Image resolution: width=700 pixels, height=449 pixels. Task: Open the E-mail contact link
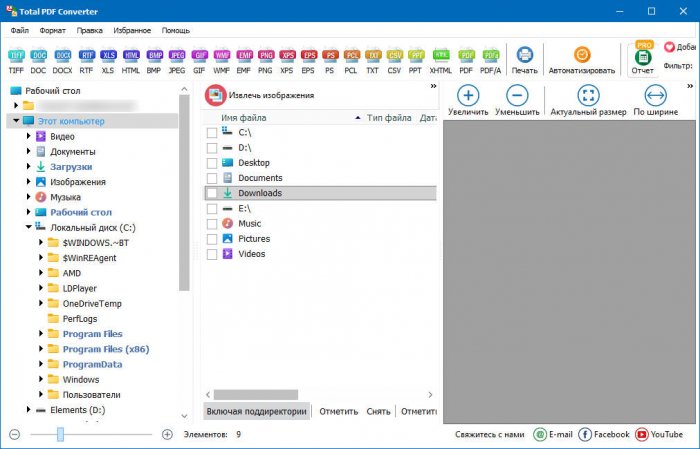pos(553,434)
